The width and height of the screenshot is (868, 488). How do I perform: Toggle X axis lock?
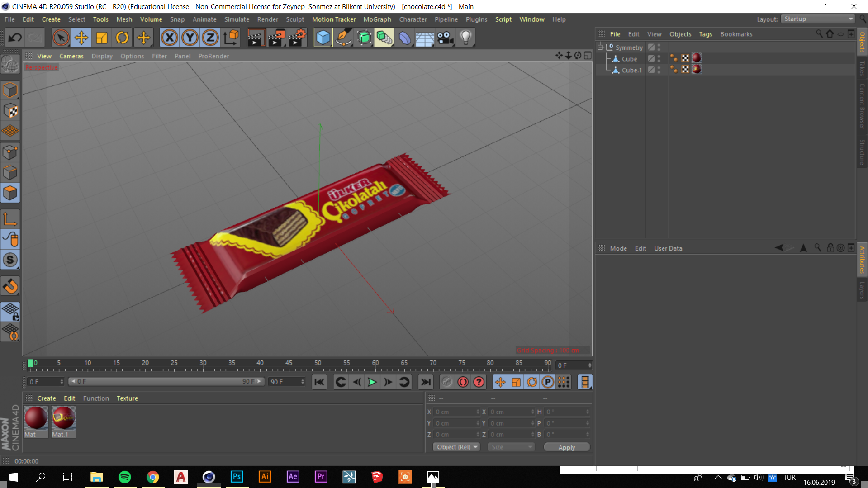point(170,38)
